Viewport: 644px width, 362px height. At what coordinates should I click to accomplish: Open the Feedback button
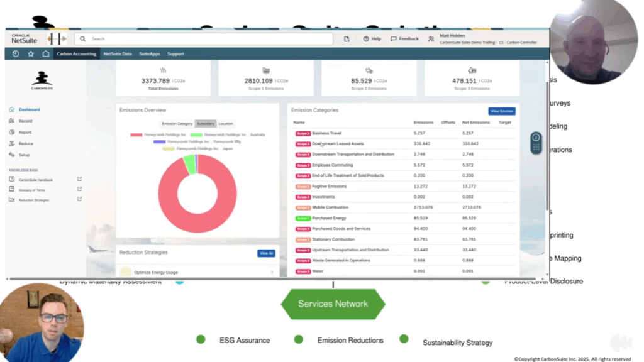coord(404,38)
